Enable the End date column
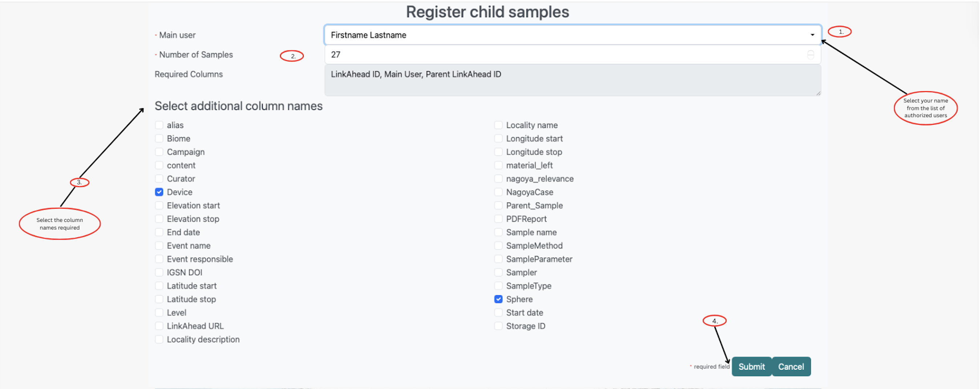This screenshot has width=980, height=389. click(x=159, y=232)
